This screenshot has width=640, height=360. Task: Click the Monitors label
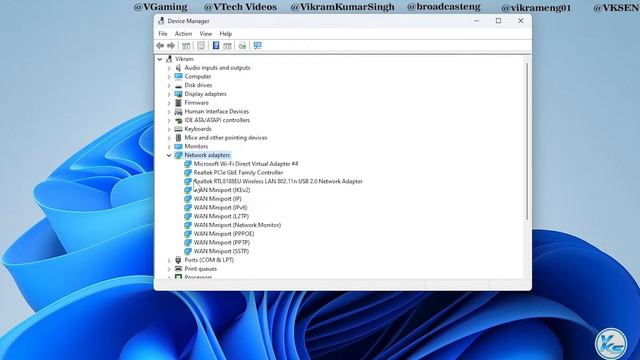tap(196, 147)
